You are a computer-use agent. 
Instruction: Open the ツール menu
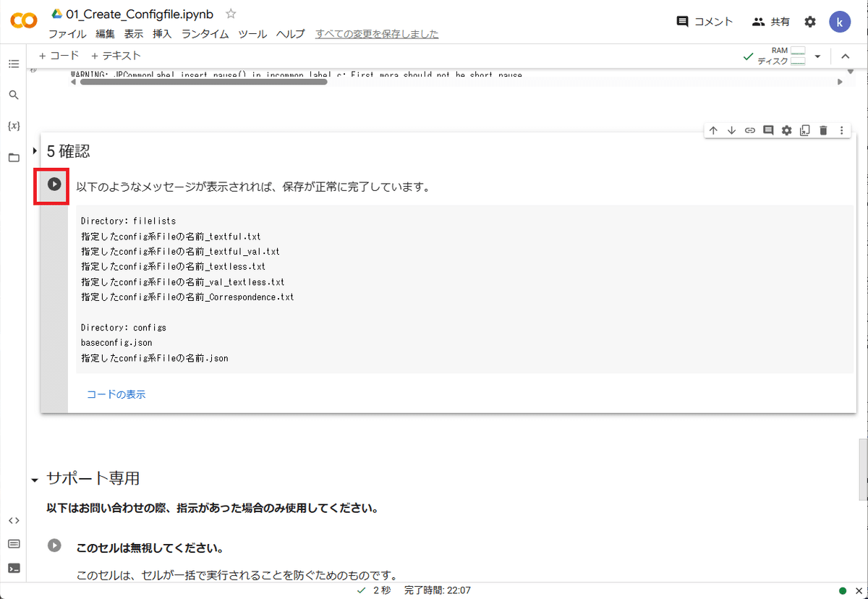click(252, 34)
